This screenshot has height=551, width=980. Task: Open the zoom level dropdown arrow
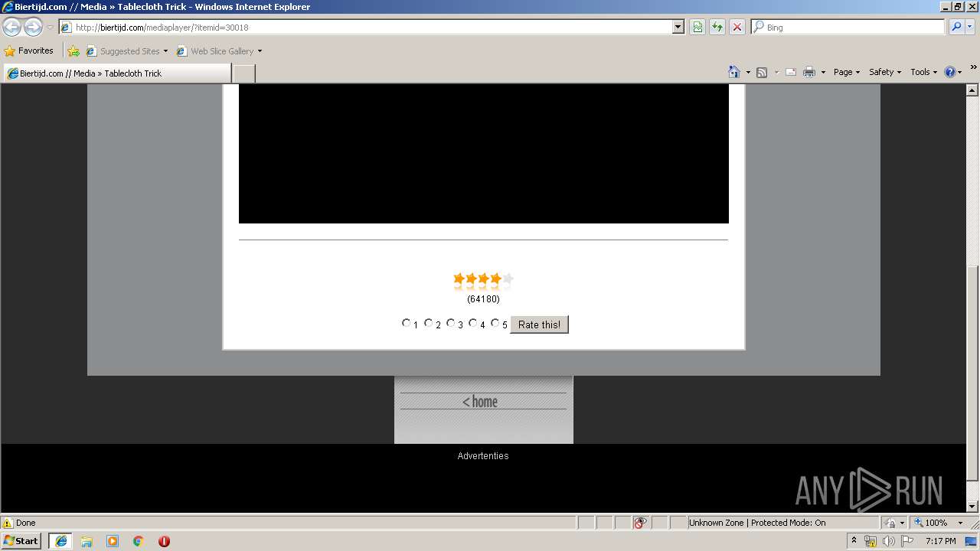(960, 523)
